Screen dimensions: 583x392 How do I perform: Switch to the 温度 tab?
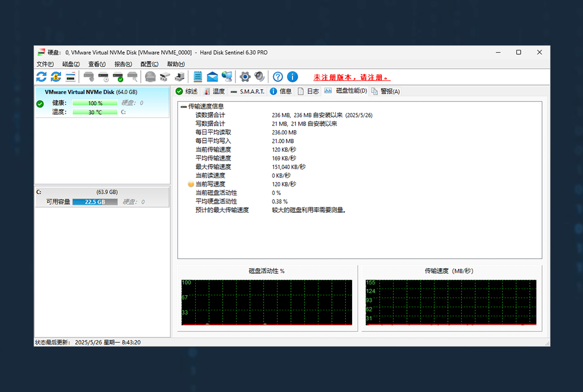tap(214, 91)
